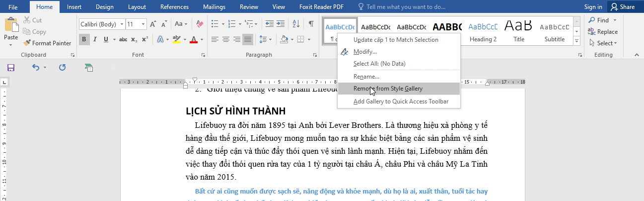Increase paragraph indent
This screenshot has height=201, width=644.
pos(282,24)
